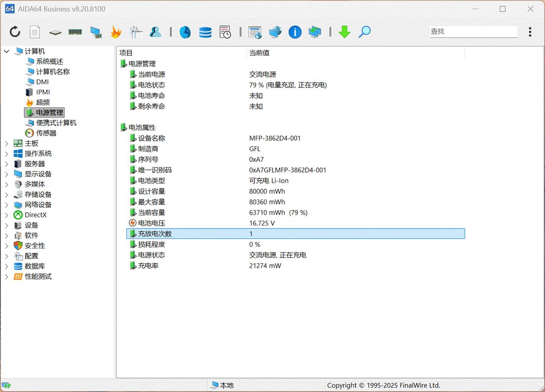Image resolution: width=545 pixels, height=392 pixels.
Task: Click the magnifying glass search icon
Action: (365, 32)
